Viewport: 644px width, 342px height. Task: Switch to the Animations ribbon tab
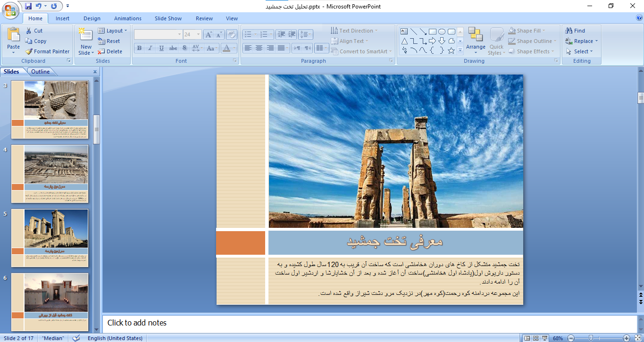tap(127, 18)
